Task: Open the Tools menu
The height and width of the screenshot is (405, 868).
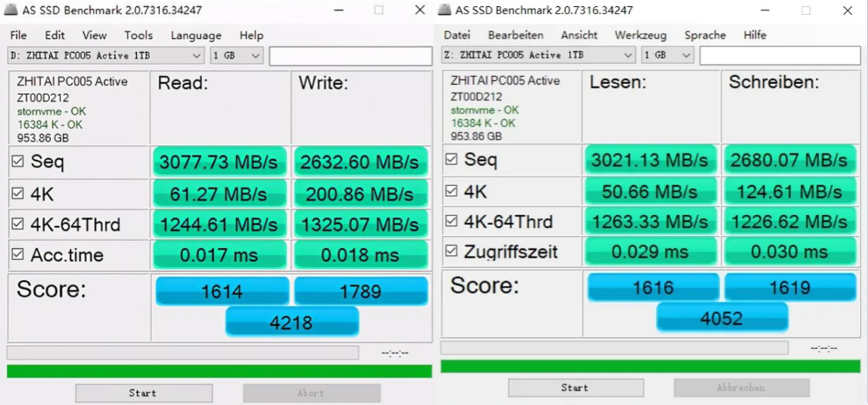Action: click(x=138, y=35)
